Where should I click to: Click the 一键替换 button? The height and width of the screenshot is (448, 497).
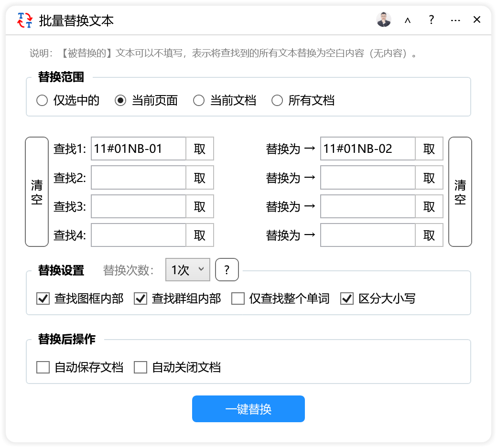(x=248, y=409)
